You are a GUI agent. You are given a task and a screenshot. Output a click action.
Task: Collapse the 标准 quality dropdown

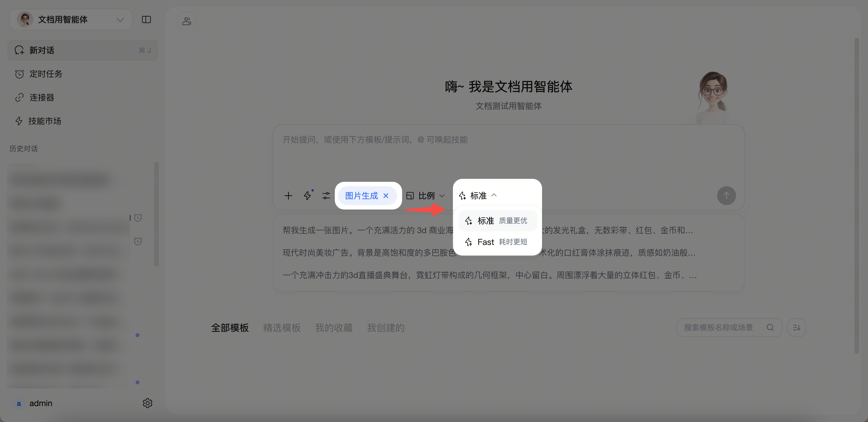pyautogui.click(x=478, y=196)
